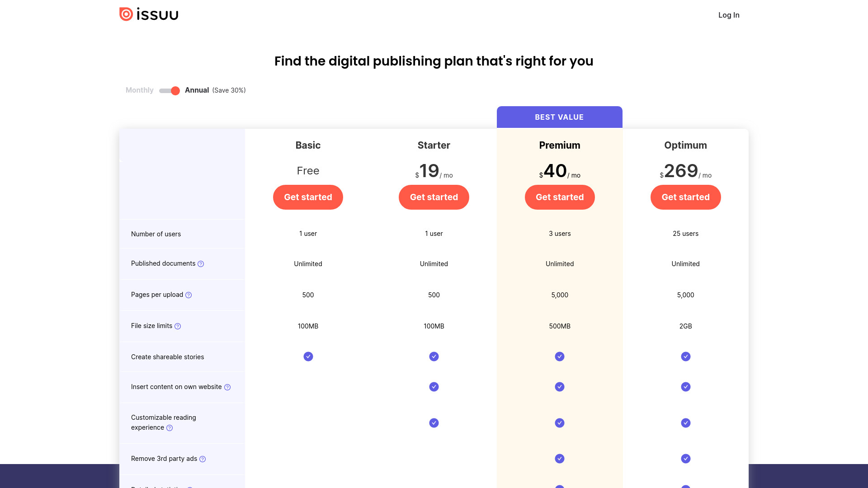The width and height of the screenshot is (868, 488).
Task: Open Pages per upload help icon
Action: click(189, 295)
